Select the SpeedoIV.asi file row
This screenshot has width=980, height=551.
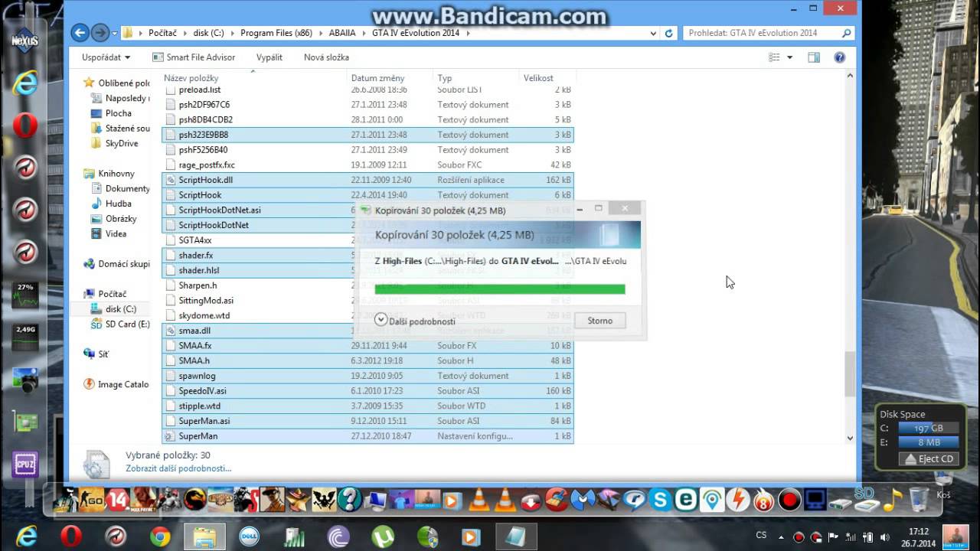(x=367, y=390)
